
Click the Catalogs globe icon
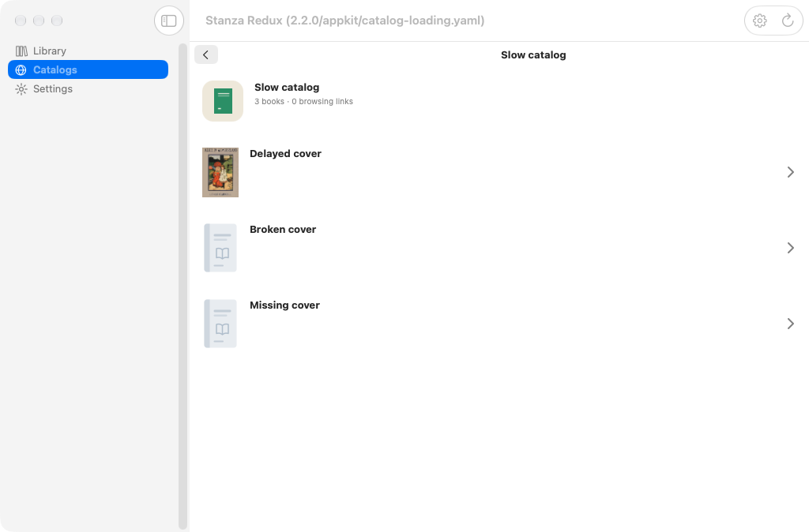coord(21,69)
